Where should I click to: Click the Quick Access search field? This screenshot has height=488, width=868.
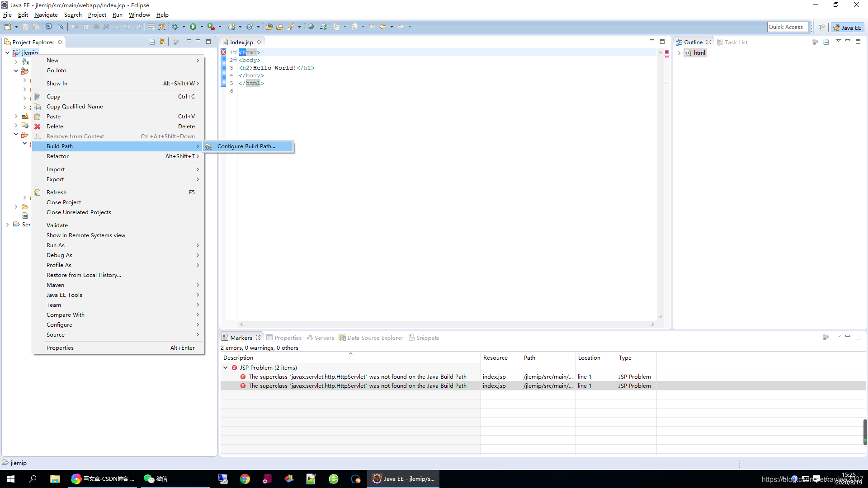coord(787,27)
